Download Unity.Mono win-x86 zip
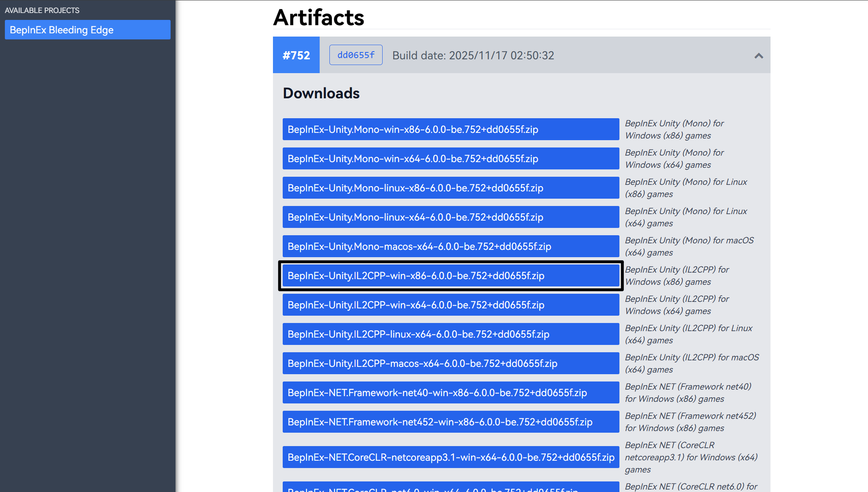The image size is (868, 492). click(x=450, y=129)
